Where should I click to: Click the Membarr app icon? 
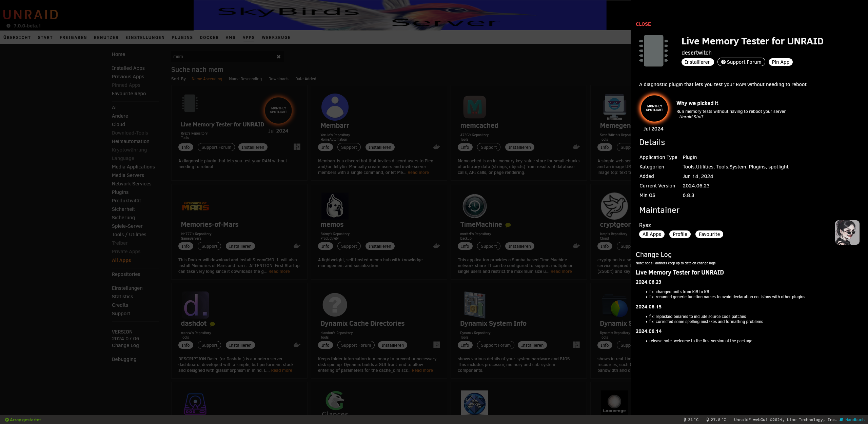[335, 107]
